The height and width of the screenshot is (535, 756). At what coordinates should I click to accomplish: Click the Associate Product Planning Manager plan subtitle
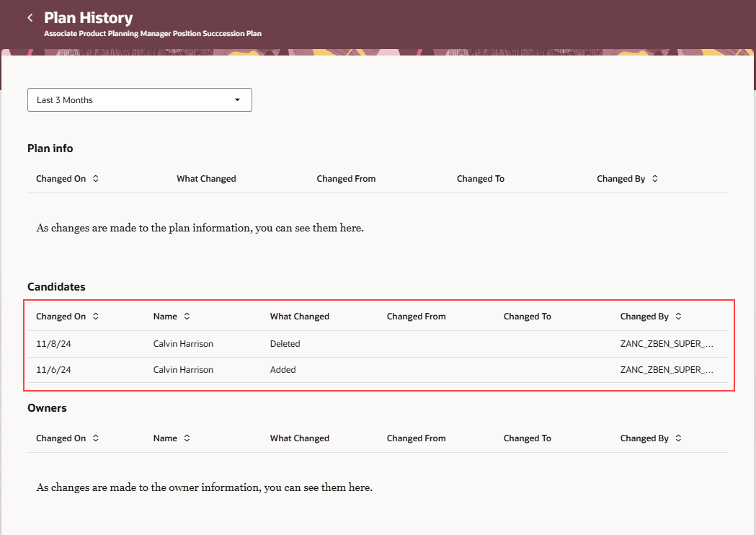tap(153, 33)
